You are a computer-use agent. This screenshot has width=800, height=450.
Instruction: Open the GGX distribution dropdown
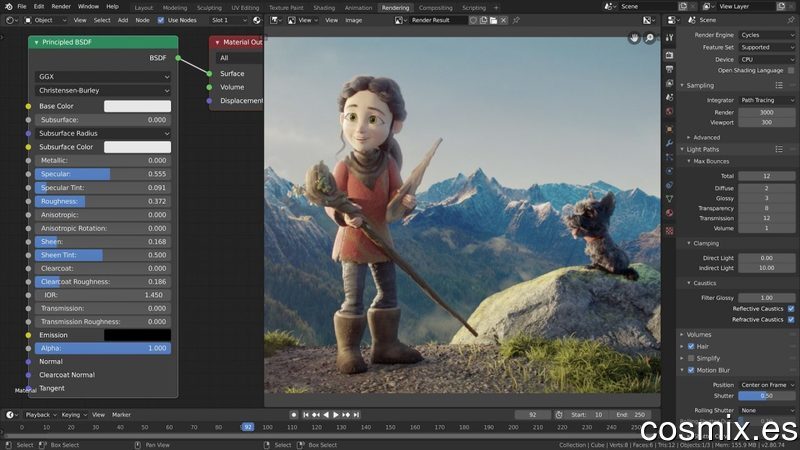[x=103, y=77]
